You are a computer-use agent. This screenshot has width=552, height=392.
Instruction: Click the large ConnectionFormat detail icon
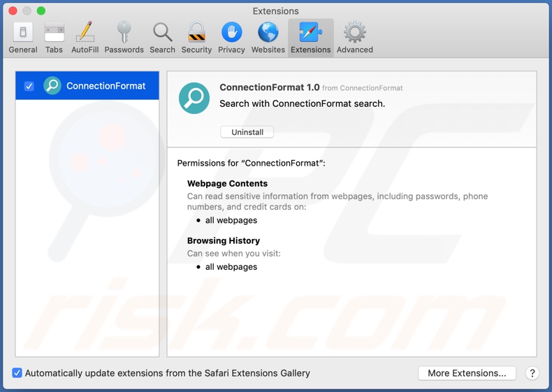tap(194, 99)
